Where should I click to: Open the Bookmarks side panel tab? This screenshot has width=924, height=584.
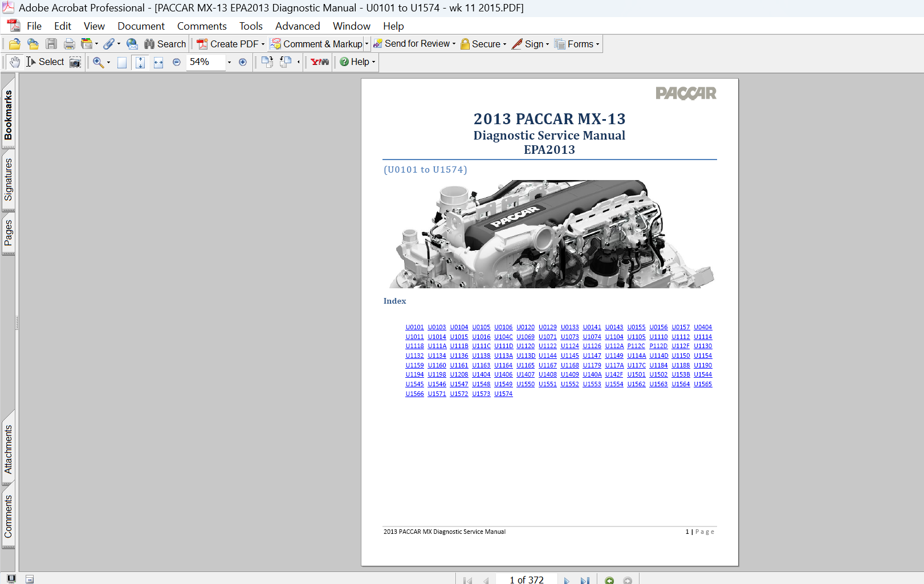point(8,115)
